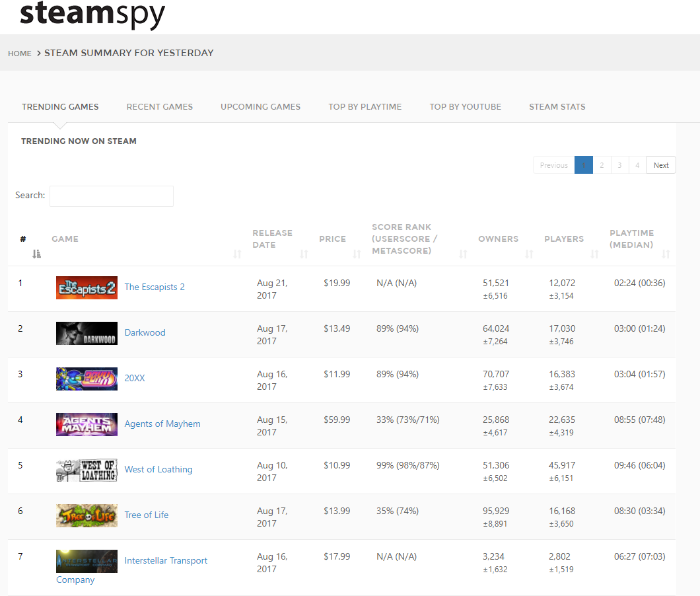Open the 20XX game thumbnail
This screenshot has width=700, height=596.
pos(87,379)
